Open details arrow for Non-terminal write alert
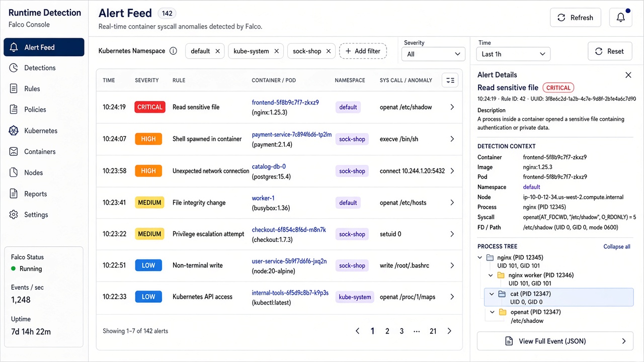 click(x=452, y=265)
